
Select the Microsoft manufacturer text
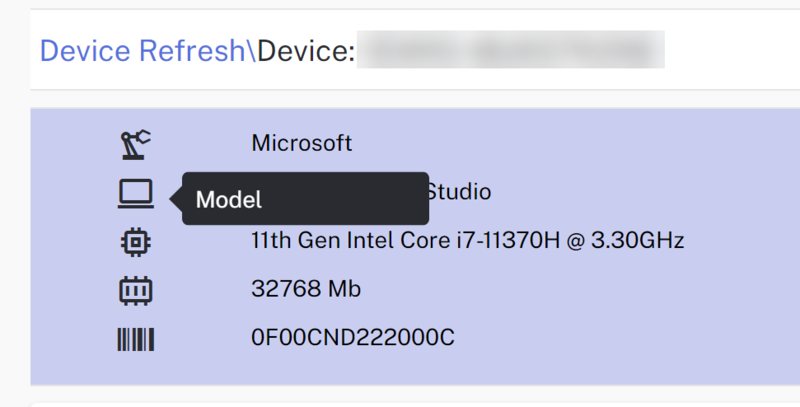(x=301, y=144)
